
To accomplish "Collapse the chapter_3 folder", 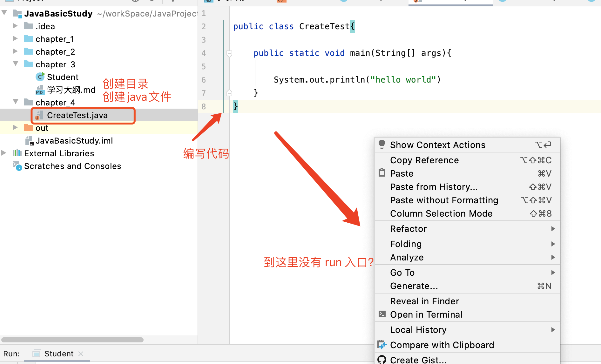I will coord(16,64).
